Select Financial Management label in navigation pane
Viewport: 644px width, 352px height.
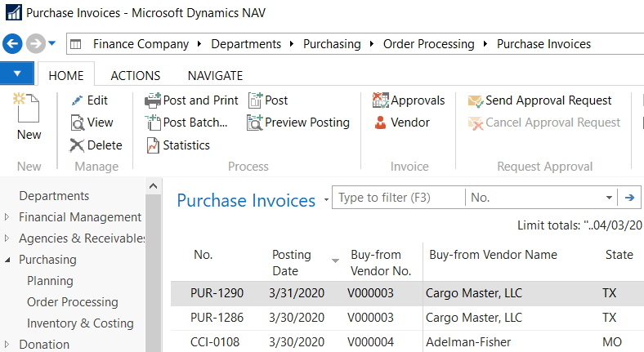[x=80, y=217]
